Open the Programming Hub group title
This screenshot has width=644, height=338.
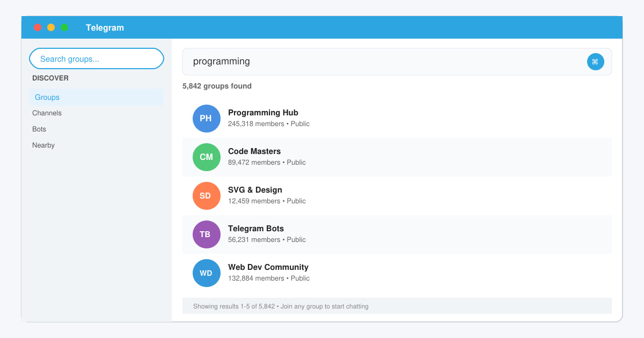[263, 113]
